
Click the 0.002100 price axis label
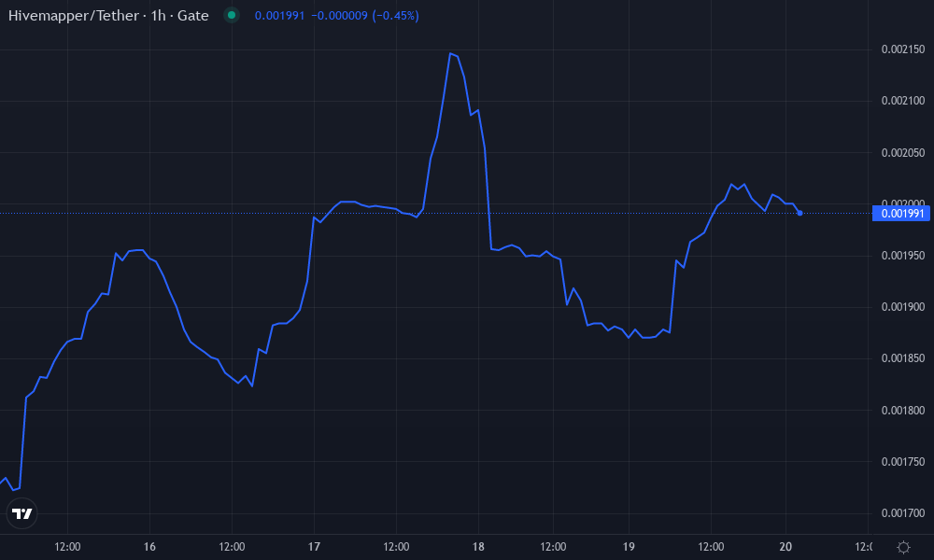coord(902,101)
